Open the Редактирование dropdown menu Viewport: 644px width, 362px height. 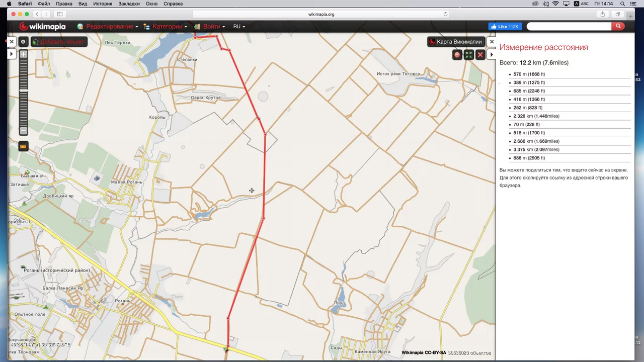[108, 27]
